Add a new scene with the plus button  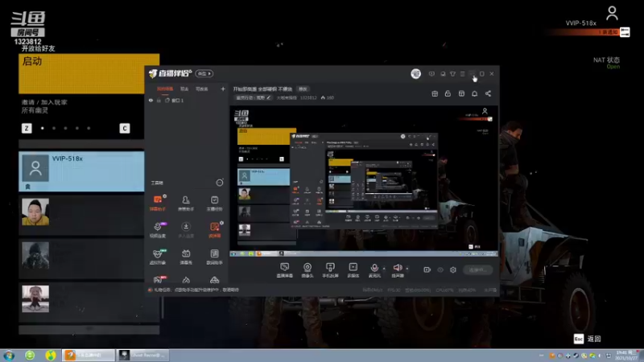pos(223,88)
